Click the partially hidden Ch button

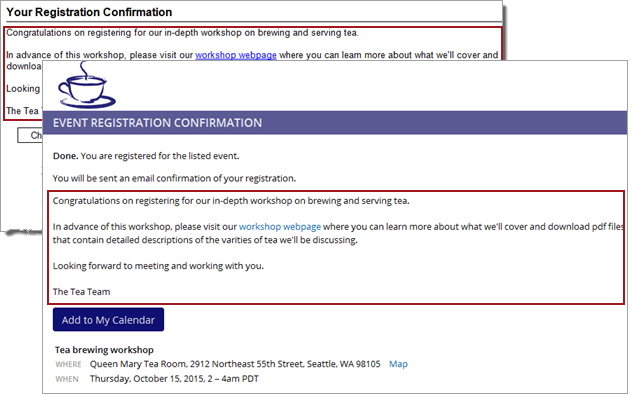click(30, 135)
